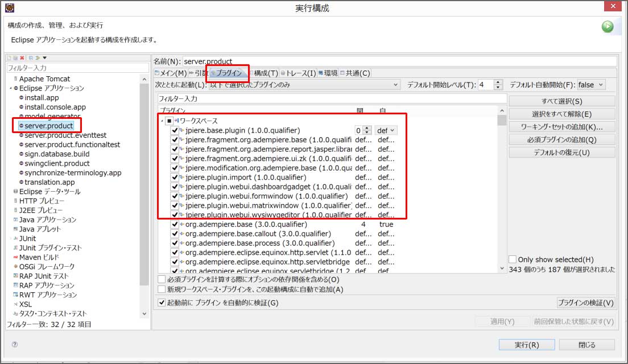Click the RAP JUnit テスト icon
This screenshot has width=628, height=364.
click(x=15, y=276)
